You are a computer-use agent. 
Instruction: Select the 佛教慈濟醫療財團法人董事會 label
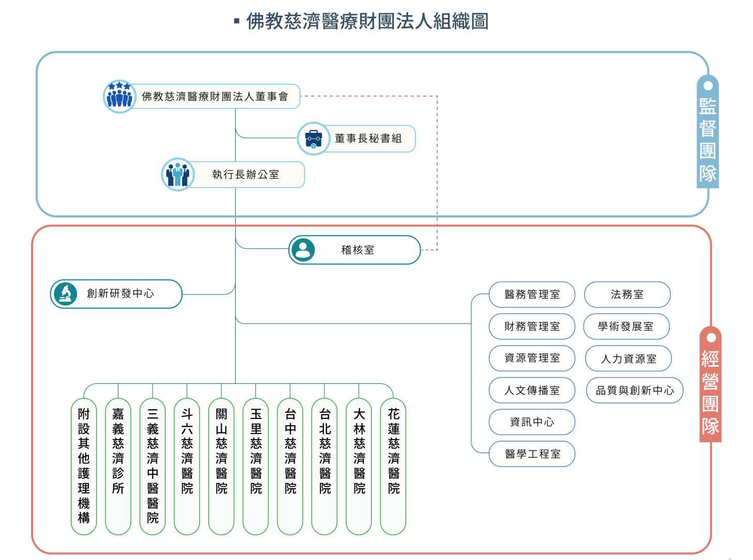click(215, 97)
